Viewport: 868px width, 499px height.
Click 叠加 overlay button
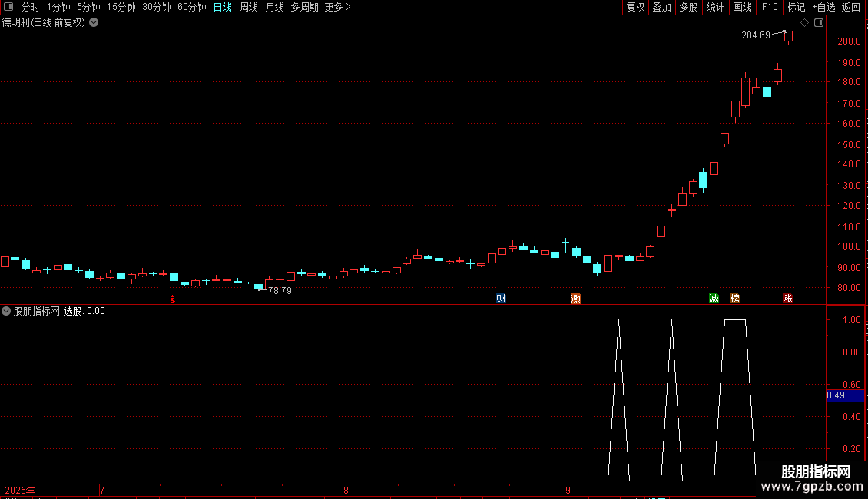[661, 7]
